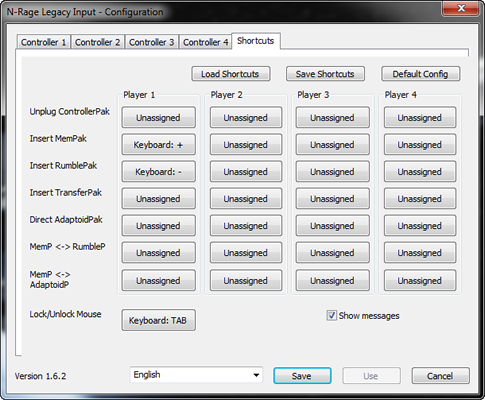Assign Player 1 Unplug ControllerPak shortcut
Image resolution: width=485 pixels, height=400 pixels.
pyautogui.click(x=158, y=117)
